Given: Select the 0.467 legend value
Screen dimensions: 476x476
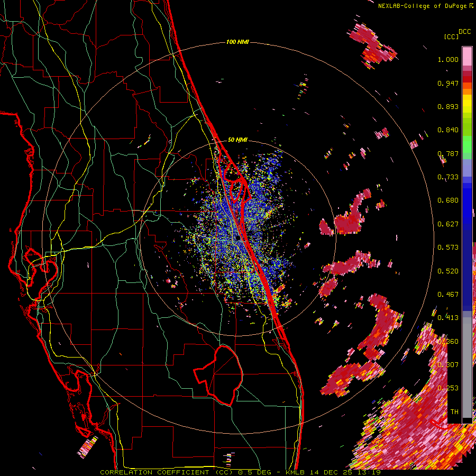Looking at the screenshot, I should tap(448, 295).
